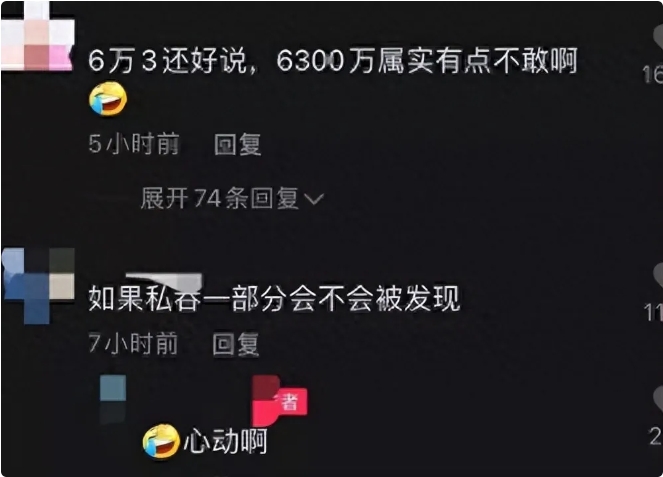Open red blurred username beside 作者 badge
This screenshot has height=477, width=663.
pos(265,400)
